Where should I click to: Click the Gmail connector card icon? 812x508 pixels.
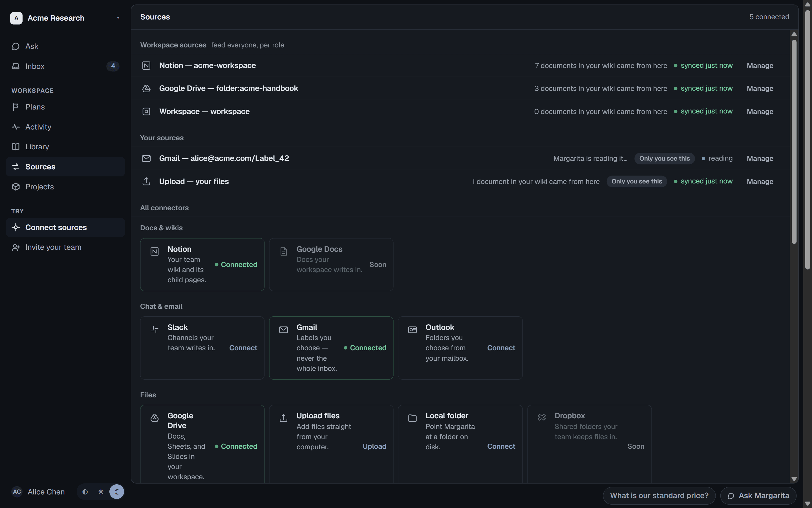pos(284,330)
